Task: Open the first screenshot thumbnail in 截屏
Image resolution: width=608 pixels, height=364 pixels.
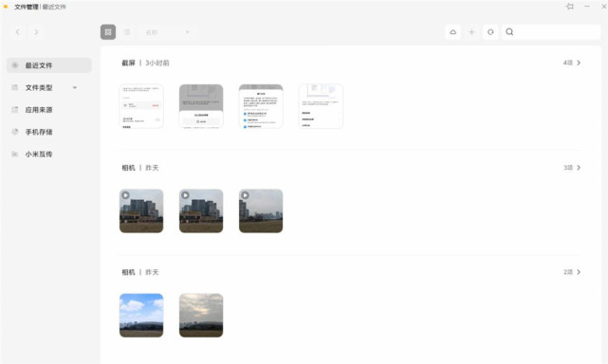Action: pos(141,106)
